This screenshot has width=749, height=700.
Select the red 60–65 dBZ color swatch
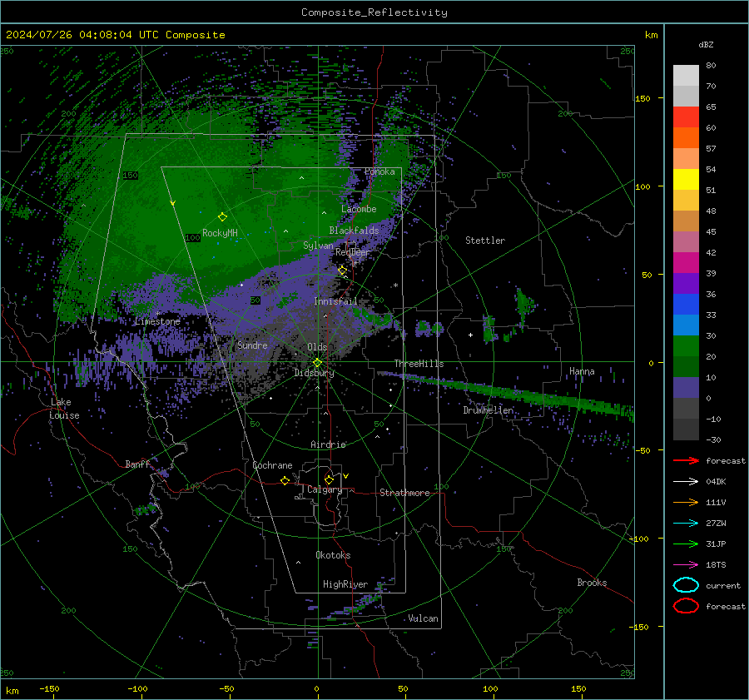coord(686,117)
